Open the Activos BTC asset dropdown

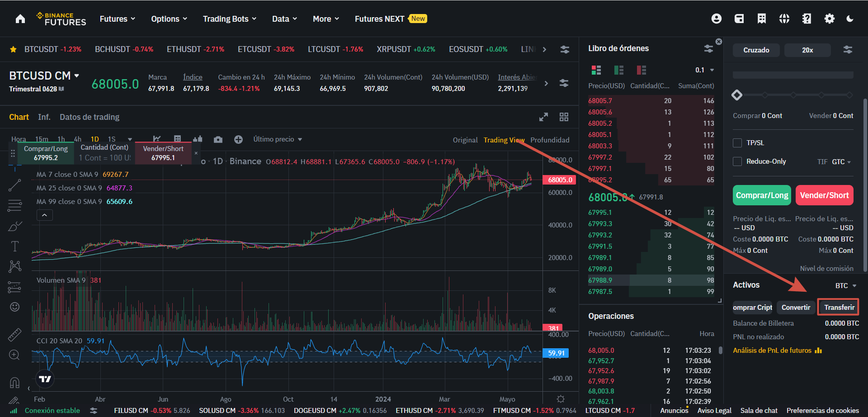[846, 286]
